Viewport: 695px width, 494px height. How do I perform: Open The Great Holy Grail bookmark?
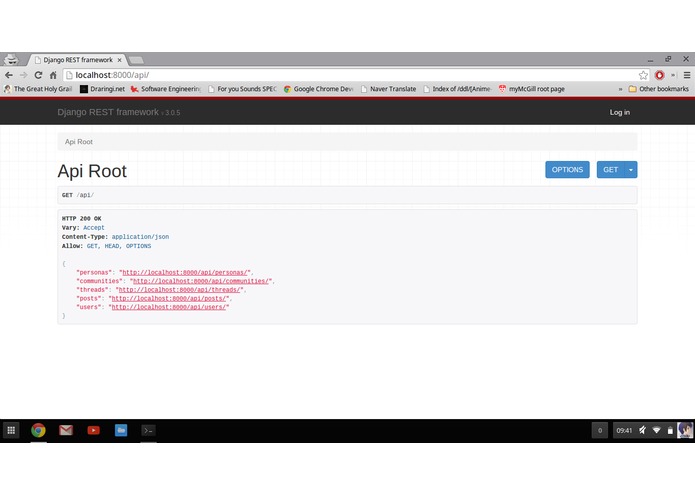coord(38,89)
